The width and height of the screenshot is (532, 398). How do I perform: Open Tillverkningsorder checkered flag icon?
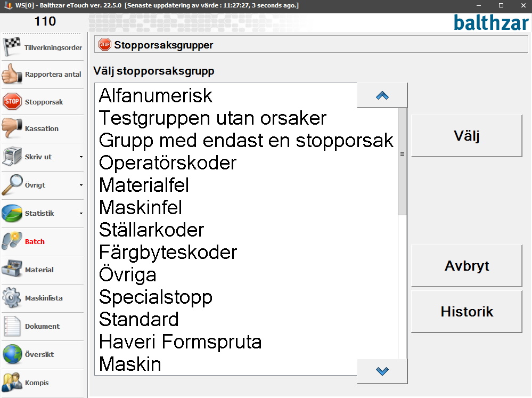[12, 47]
